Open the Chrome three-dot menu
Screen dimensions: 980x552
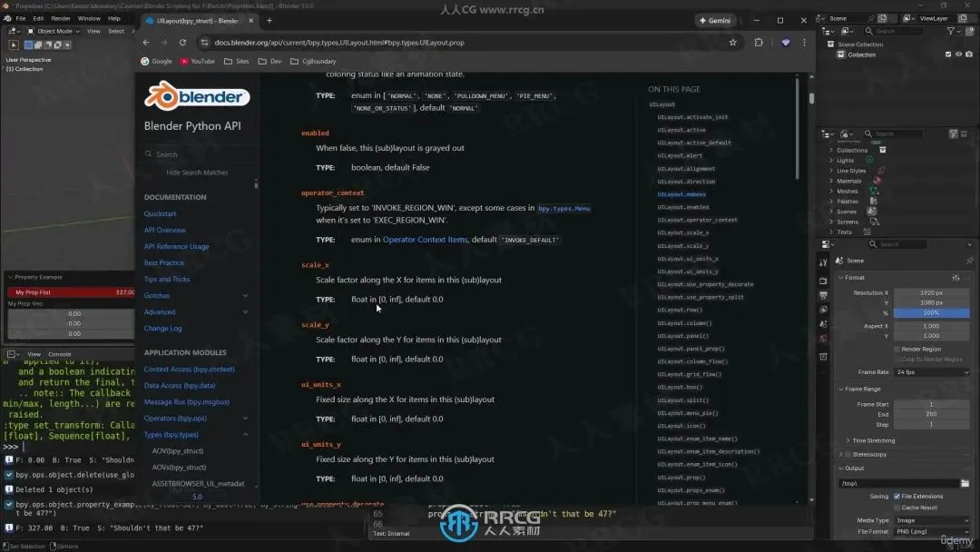point(804,43)
